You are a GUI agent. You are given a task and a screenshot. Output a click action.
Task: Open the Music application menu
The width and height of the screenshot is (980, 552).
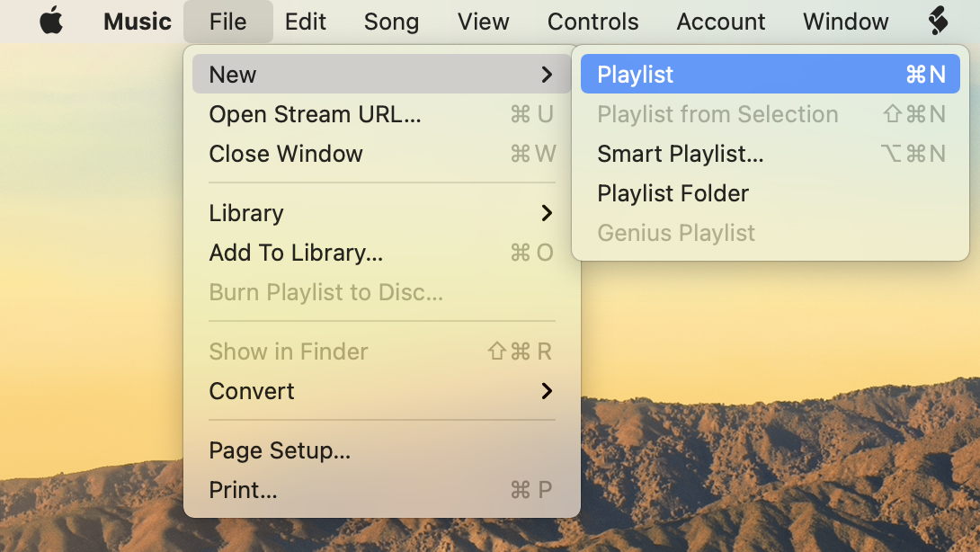(x=138, y=22)
